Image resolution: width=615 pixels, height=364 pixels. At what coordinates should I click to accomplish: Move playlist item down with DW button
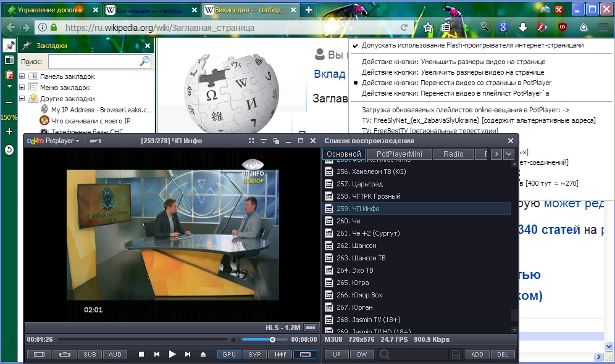pos(362,355)
